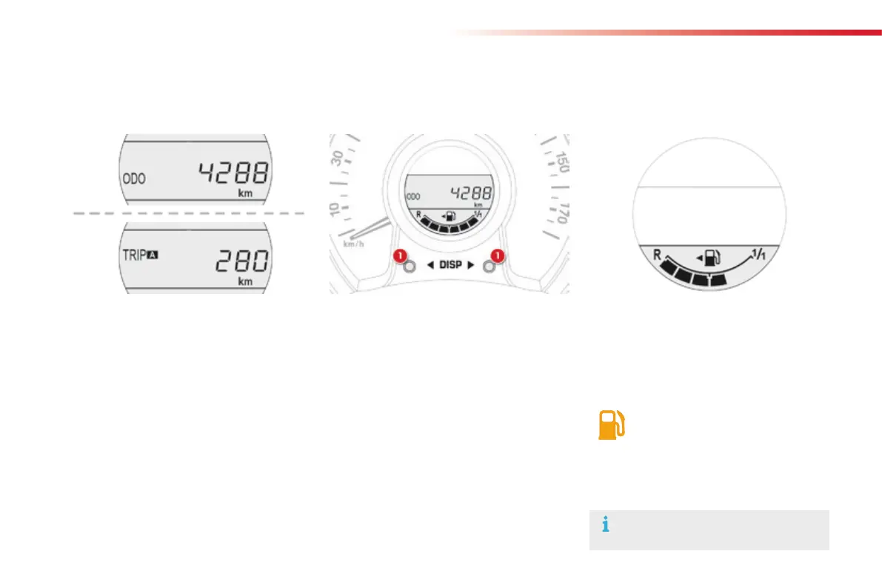Click the ODO label text
This screenshot has height=588, width=882.
pos(134,179)
